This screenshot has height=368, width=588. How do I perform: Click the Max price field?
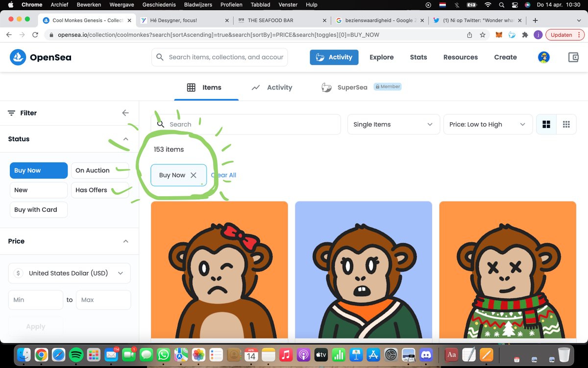pyautogui.click(x=103, y=300)
